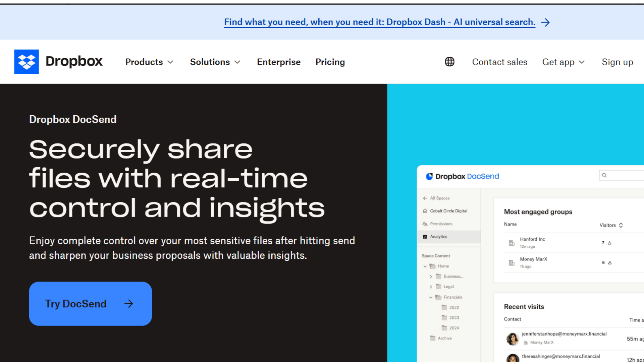Click jenniferstanhope@moneymarx.financial contact

coord(564,334)
